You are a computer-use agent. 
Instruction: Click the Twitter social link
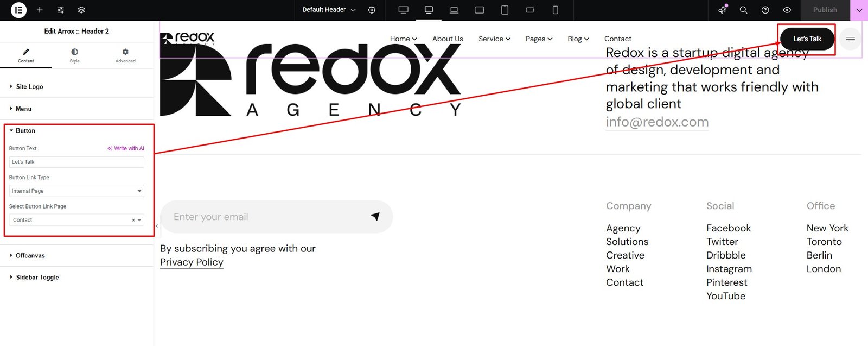click(722, 242)
